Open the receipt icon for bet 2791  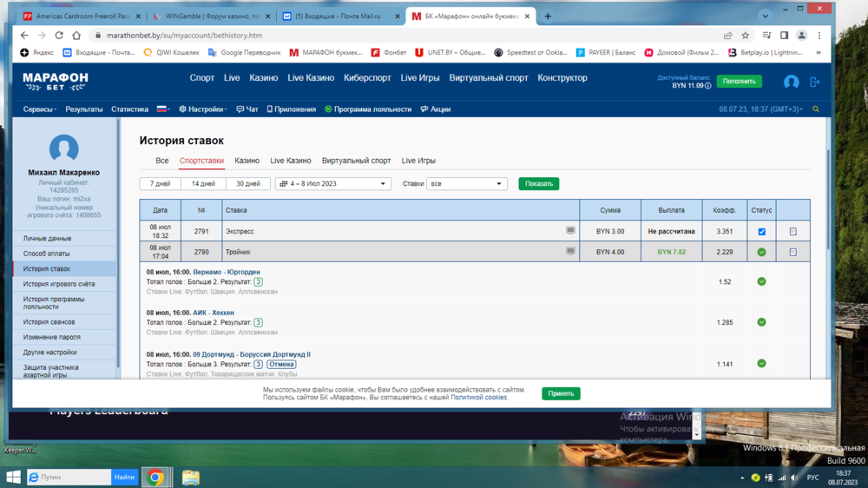click(792, 232)
